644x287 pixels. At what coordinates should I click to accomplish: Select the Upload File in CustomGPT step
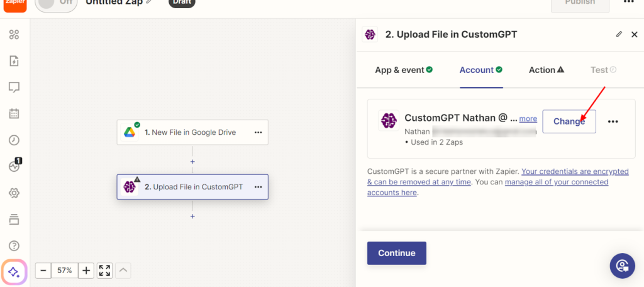pos(192,187)
